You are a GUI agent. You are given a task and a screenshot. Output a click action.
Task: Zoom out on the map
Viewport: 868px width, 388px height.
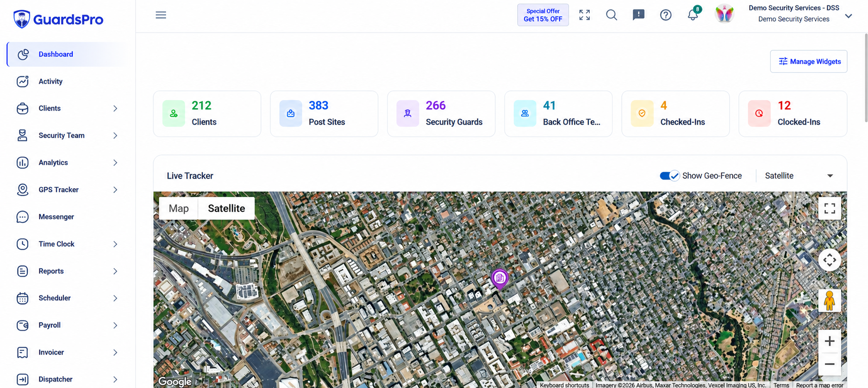coord(830,364)
